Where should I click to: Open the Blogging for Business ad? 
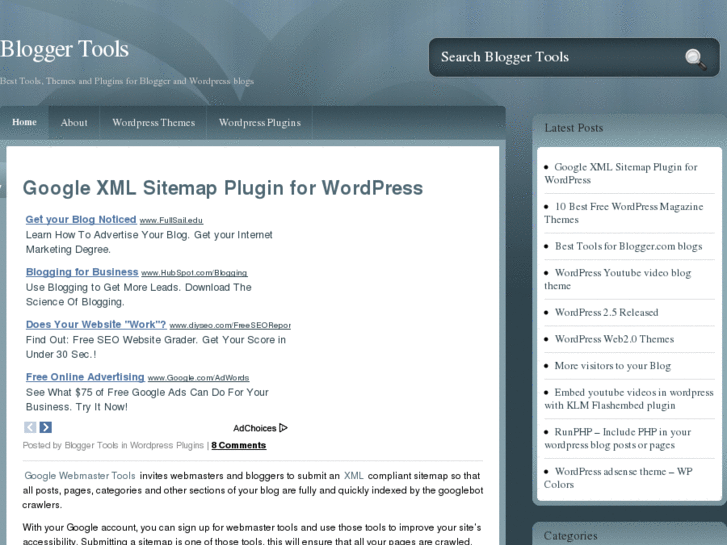tap(82, 272)
